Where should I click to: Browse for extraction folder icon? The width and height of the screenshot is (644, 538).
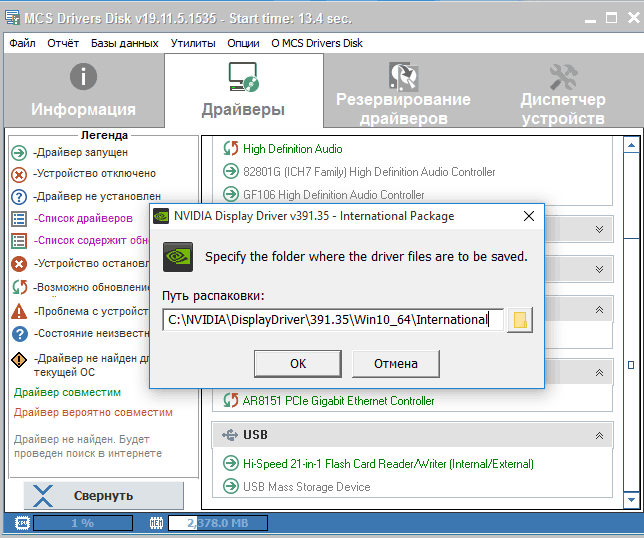[520, 320]
